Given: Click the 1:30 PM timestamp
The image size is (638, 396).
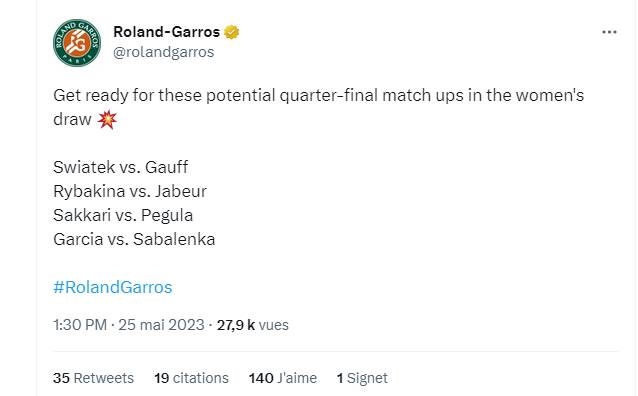Looking at the screenshot, I should (x=80, y=325).
